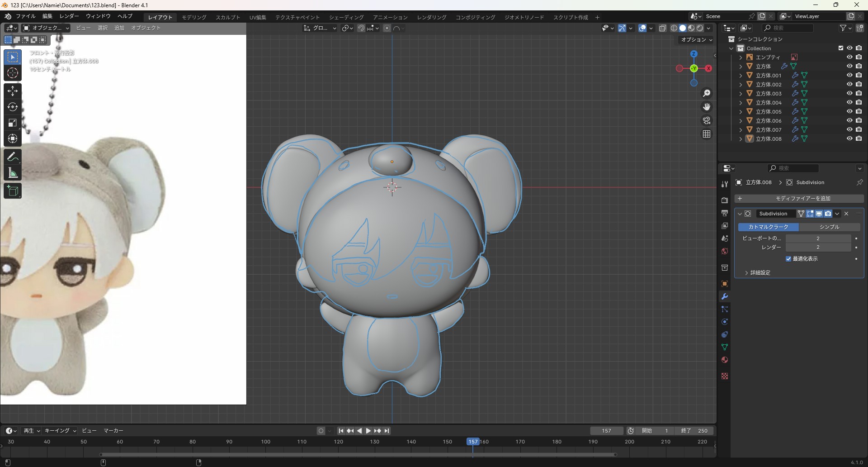Switch to the スカルプト workspace tab
The image size is (868, 467).
[228, 17]
